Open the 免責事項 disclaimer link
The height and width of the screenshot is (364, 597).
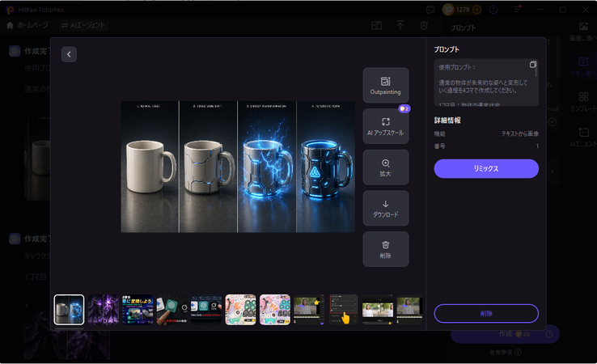tap(506, 352)
